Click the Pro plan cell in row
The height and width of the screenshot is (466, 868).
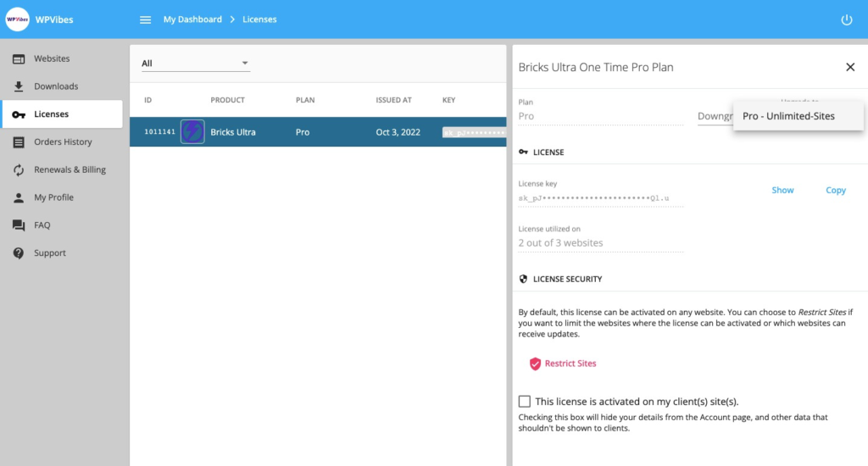pos(303,132)
